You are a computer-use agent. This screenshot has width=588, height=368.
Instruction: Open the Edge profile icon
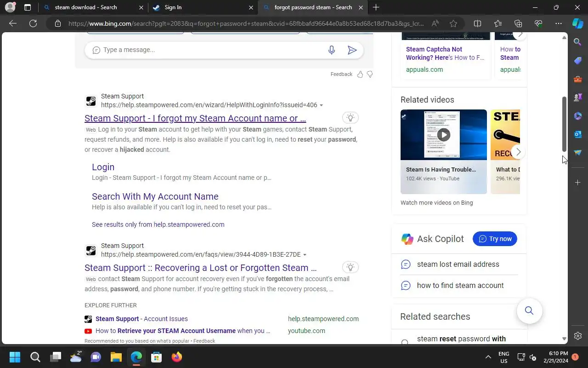point(10,7)
